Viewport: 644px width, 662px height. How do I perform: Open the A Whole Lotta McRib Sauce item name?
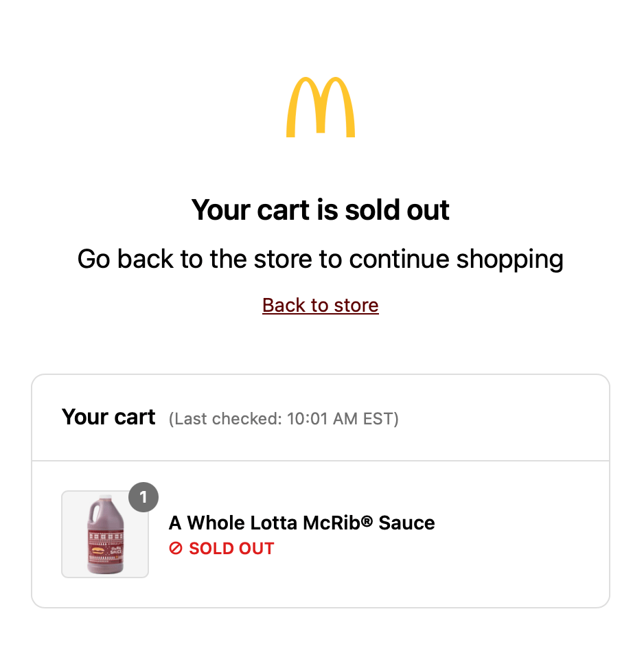pos(302,523)
